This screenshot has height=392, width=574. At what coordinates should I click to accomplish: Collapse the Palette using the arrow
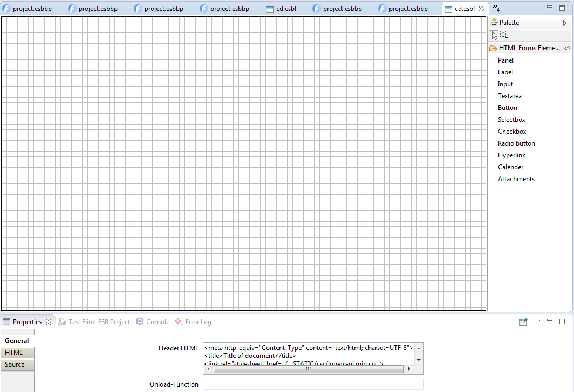tap(565, 23)
